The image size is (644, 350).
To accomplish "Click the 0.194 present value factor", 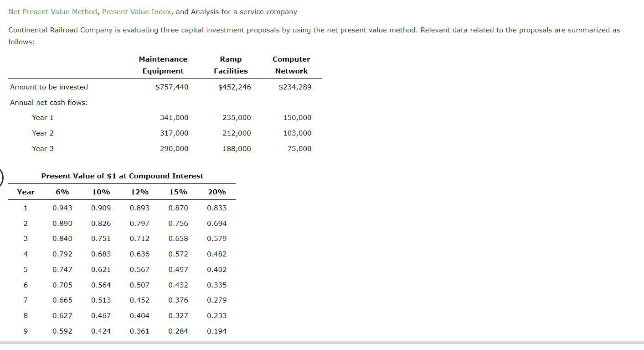I will pyautogui.click(x=217, y=331).
